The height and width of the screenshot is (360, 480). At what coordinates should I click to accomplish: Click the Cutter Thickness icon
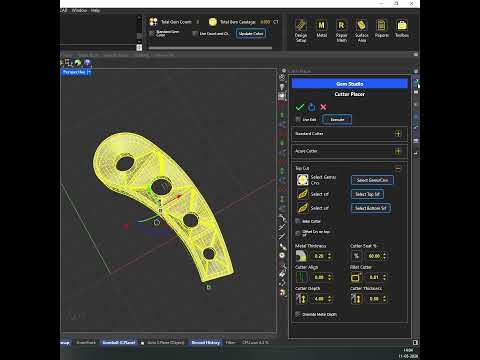pyautogui.click(x=356, y=299)
